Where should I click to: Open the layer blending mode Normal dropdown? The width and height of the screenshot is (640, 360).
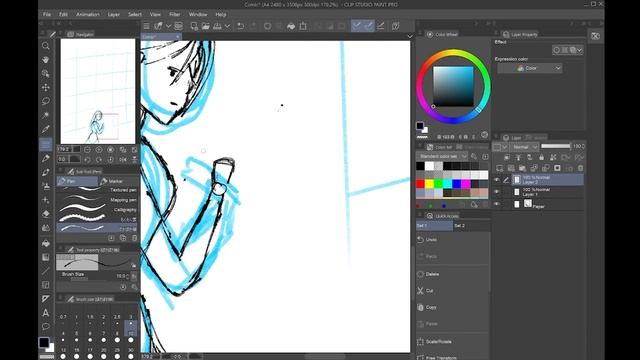click(524, 147)
